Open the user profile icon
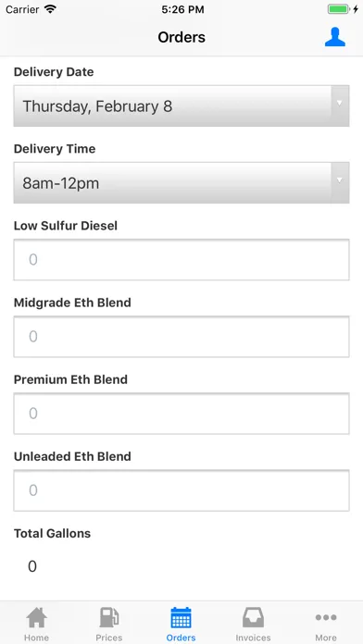The width and height of the screenshot is (363, 644). 334,37
